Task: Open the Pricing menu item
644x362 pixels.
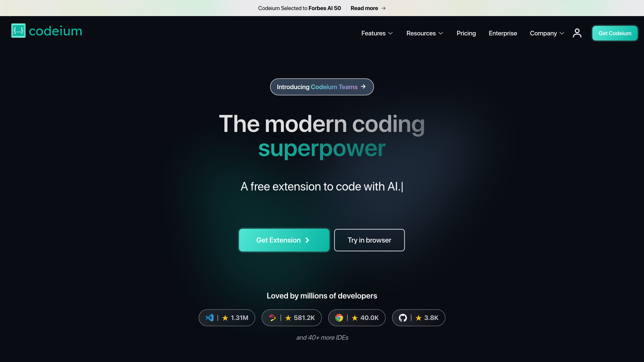Action: [x=466, y=33]
